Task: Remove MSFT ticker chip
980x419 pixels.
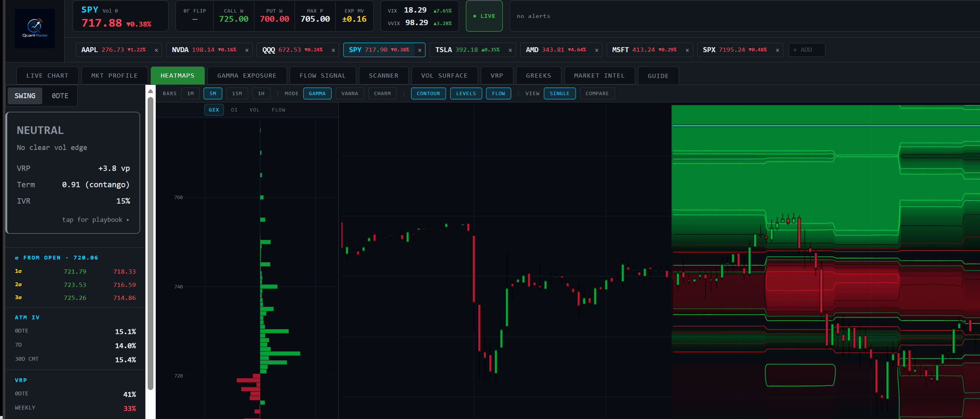Action: (687, 50)
